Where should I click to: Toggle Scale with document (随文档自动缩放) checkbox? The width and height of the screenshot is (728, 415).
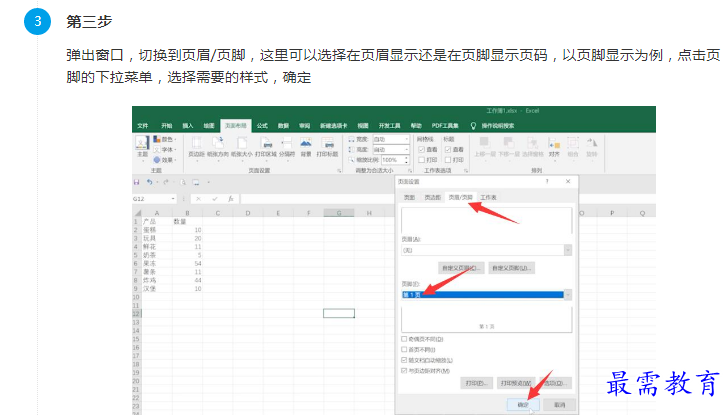[x=404, y=360]
